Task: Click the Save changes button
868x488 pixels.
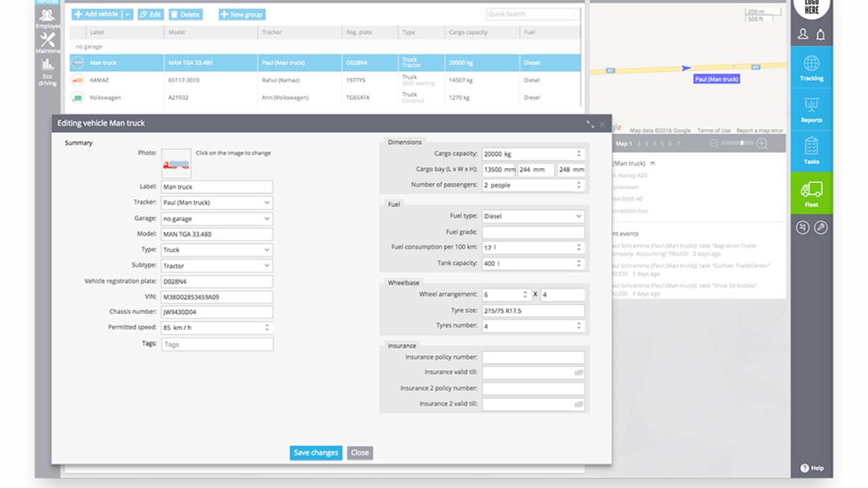Action: coord(315,453)
